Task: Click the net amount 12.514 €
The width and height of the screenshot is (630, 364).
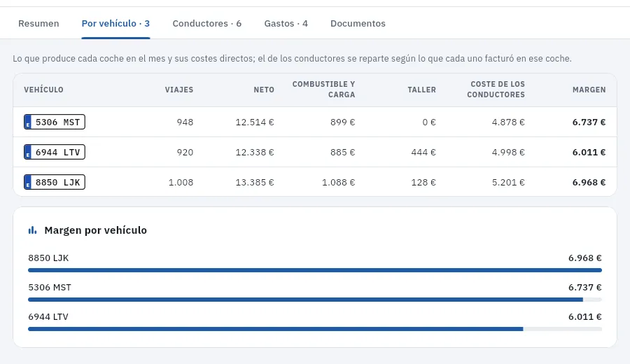Action: pyautogui.click(x=255, y=122)
